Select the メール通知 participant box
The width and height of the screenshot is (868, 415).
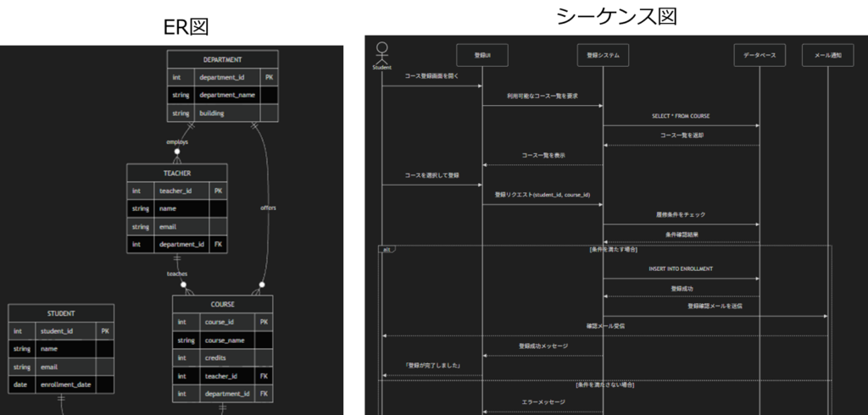point(827,54)
